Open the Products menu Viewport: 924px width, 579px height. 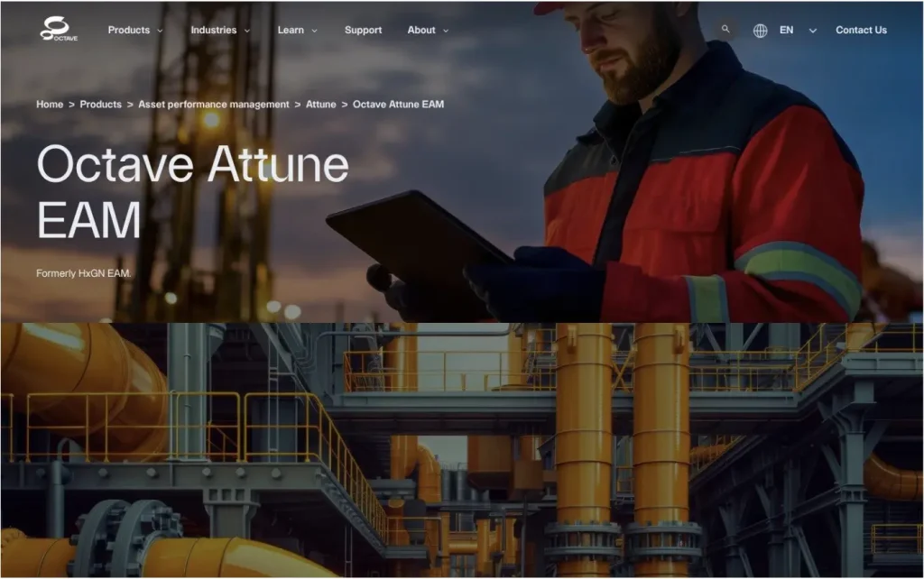(128, 30)
